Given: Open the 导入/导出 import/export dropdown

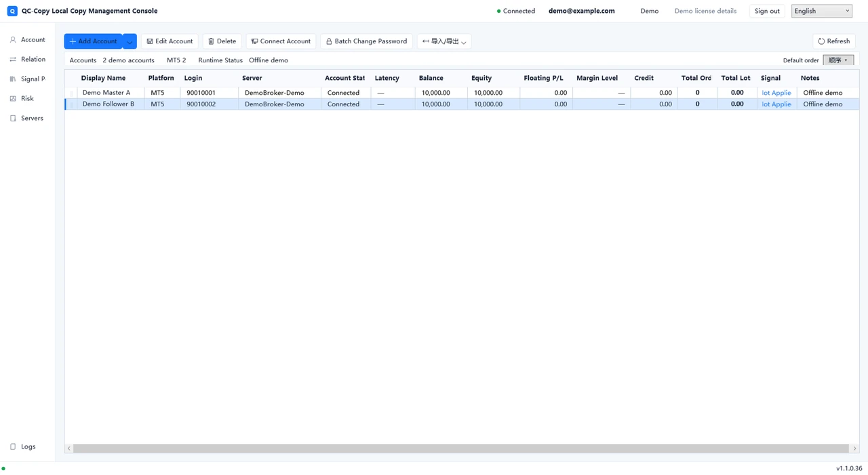Looking at the screenshot, I should tap(444, 41).
